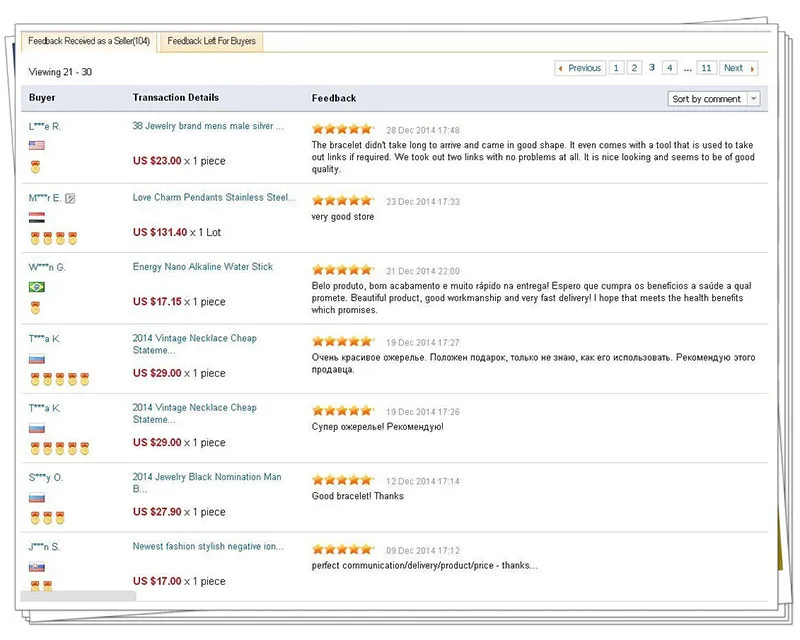Viewport: 800px width, 640px height.
Task: Select 'Feedback Received as a Seller' tab
Action: 89,42
